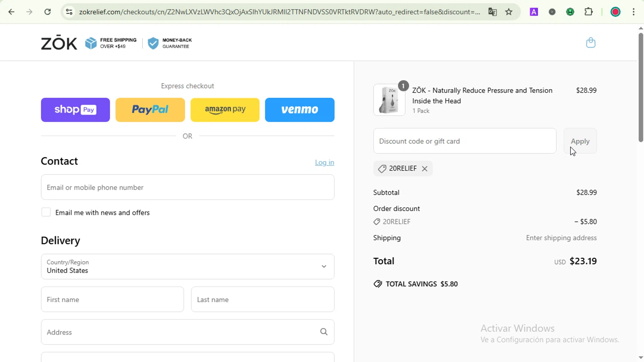Click the order discount amount – $5.80
This screenshot has height=362, width=644.
586,222
